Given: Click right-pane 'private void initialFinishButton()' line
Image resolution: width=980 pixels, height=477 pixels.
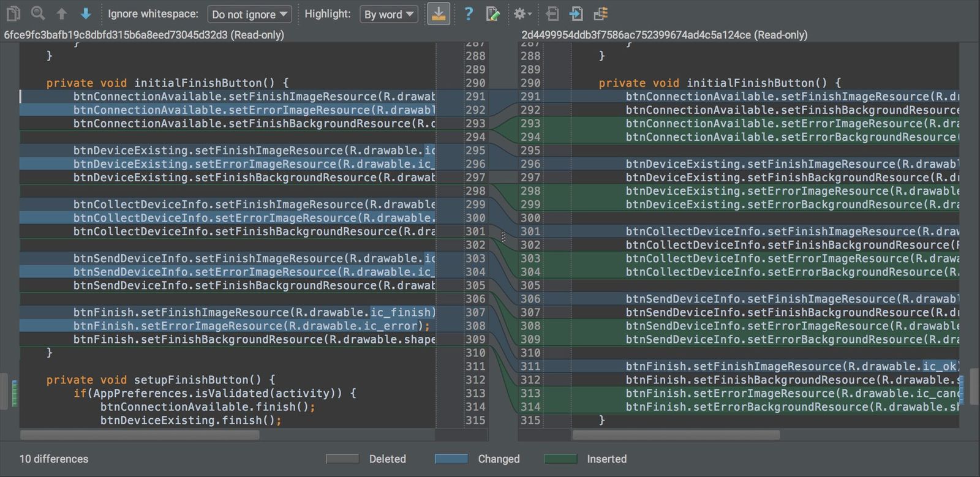Looking at the screenshot, I should (720, 83).
